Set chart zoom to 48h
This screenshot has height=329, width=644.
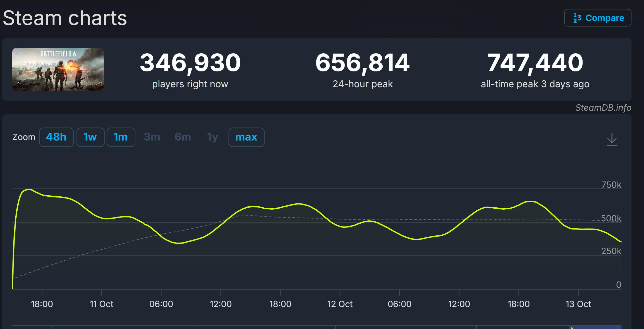(56, 137)
